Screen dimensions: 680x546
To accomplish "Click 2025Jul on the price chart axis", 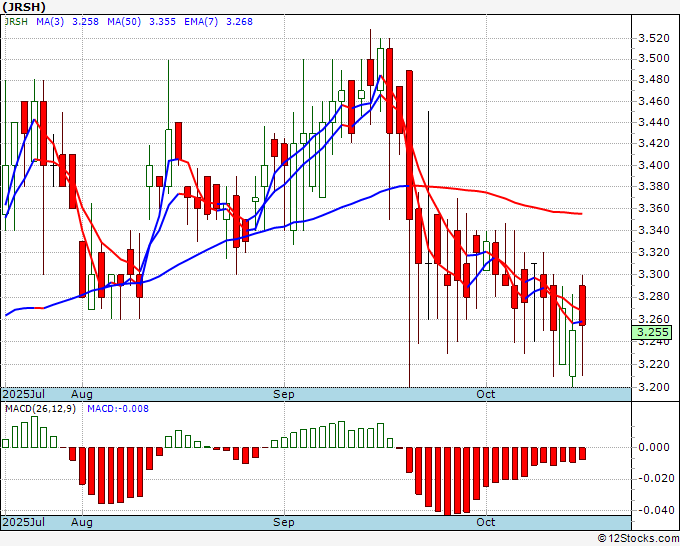I will (24, 394).
